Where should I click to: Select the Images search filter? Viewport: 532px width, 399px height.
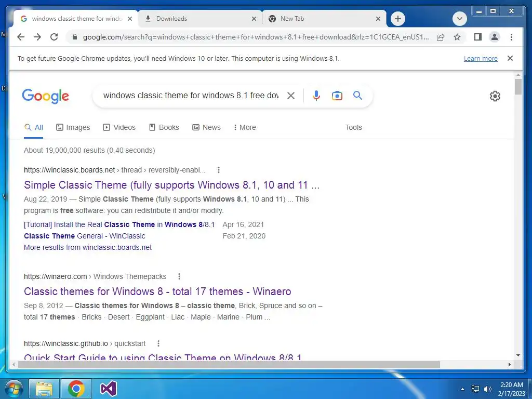tap(73, 128)
